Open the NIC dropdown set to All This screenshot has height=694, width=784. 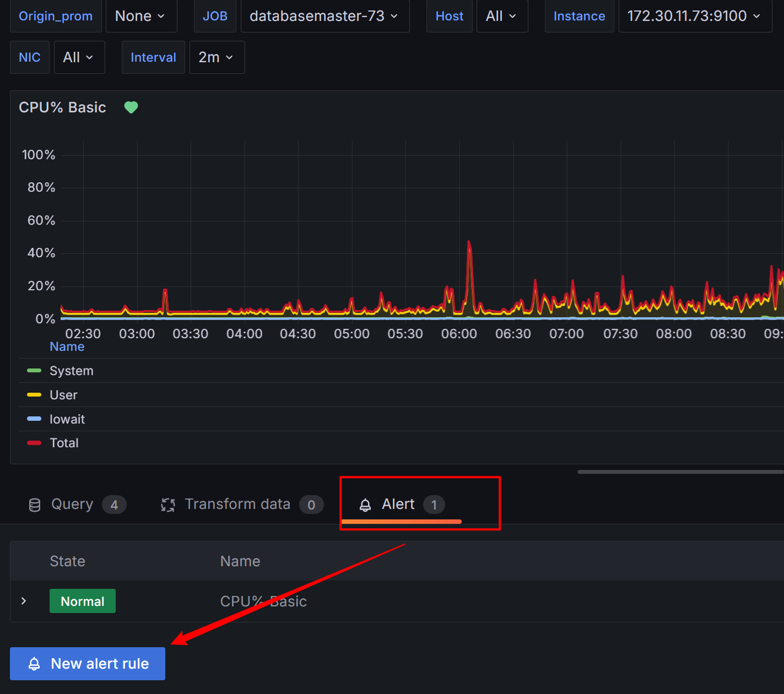click(79, 57)
